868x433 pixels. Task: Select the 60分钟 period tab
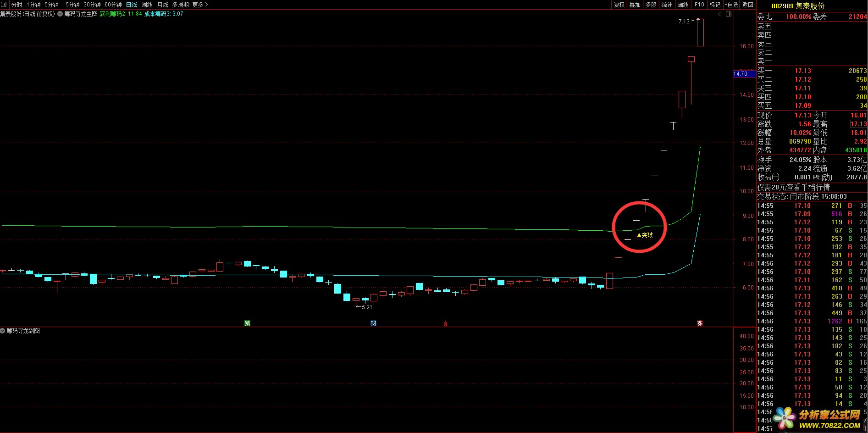point(113,5)
